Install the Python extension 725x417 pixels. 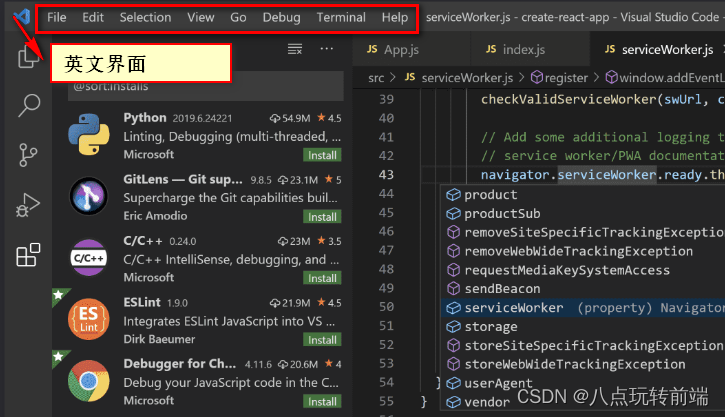coord(322,155)
